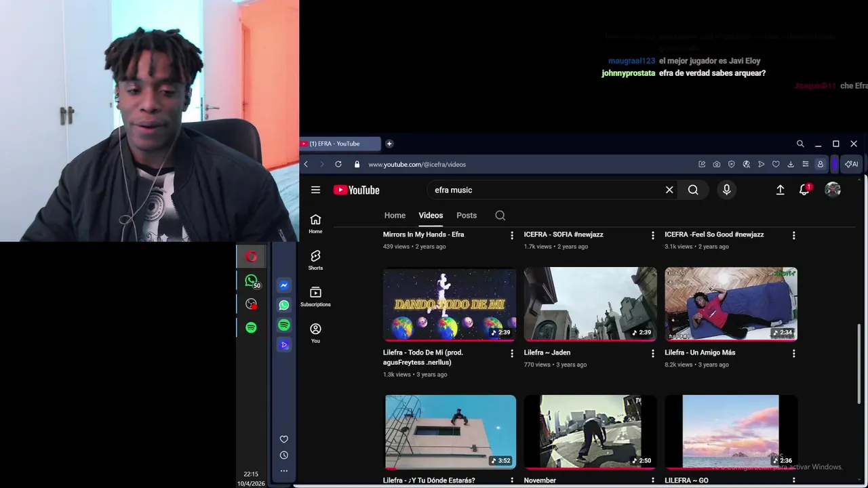Viewport: 868px width, 488px height.
Task: Open the YouTube upload create icon
Action: click(x=781, y=190)
